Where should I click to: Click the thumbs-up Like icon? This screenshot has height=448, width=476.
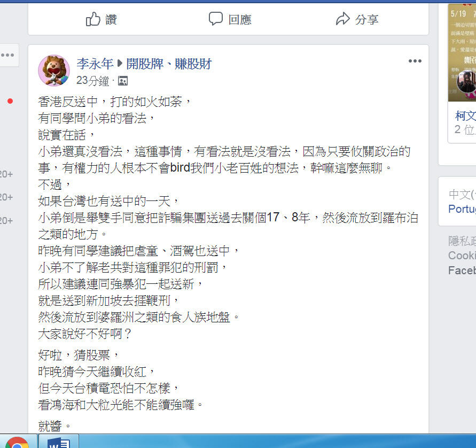coord(93,19)
